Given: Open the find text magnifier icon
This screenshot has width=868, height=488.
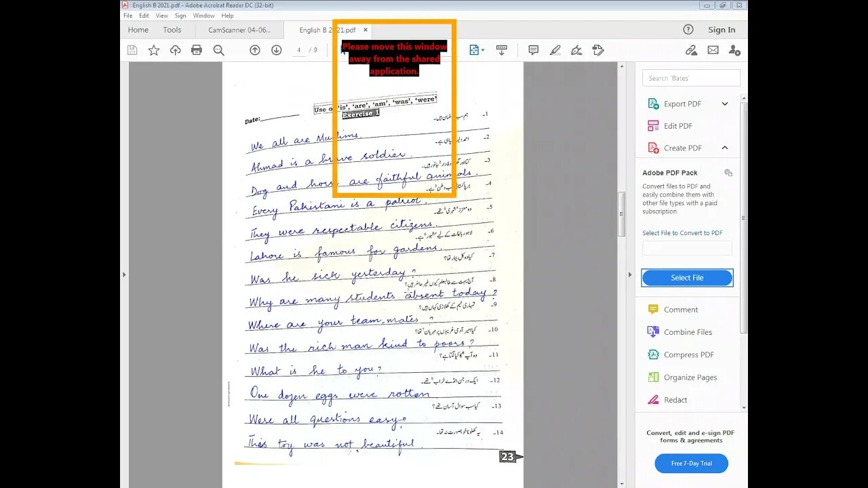Looking at the screenshot, I should [x=218, y=50].
